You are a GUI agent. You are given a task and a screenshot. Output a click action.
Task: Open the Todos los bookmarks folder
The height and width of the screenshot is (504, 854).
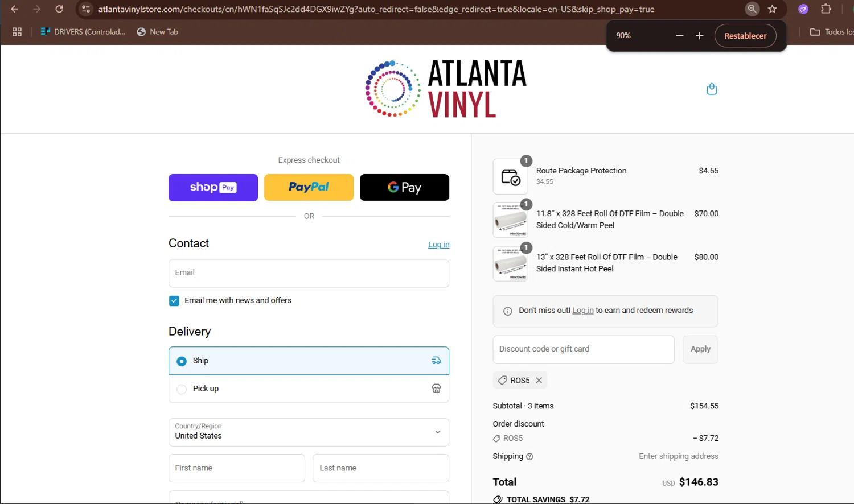tap(832, 32)
